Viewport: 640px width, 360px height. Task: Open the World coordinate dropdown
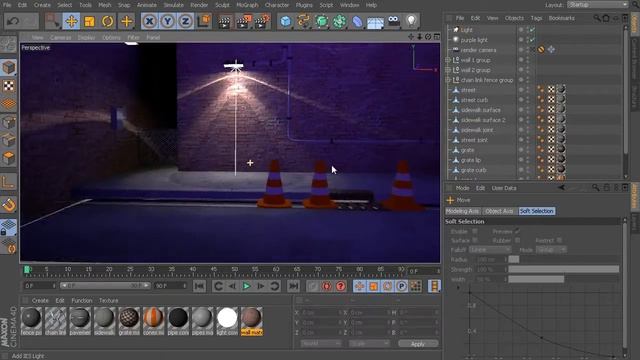tap(320, 344)
